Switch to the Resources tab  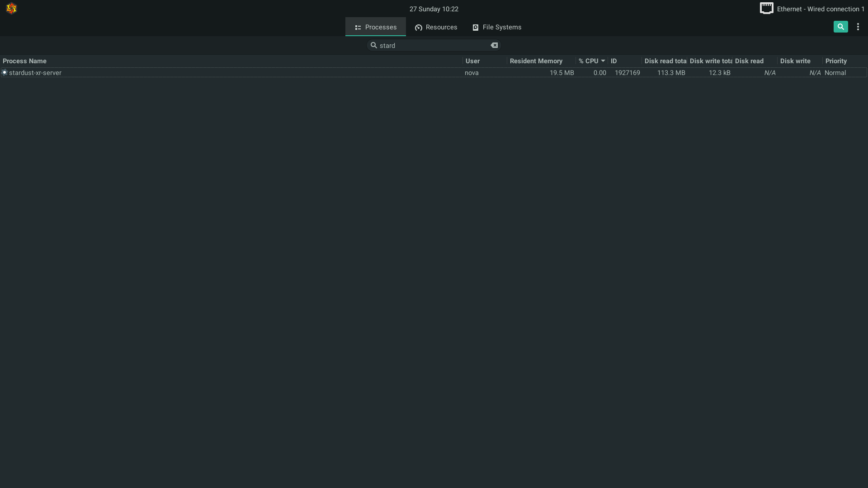click(x=436, y=27)
